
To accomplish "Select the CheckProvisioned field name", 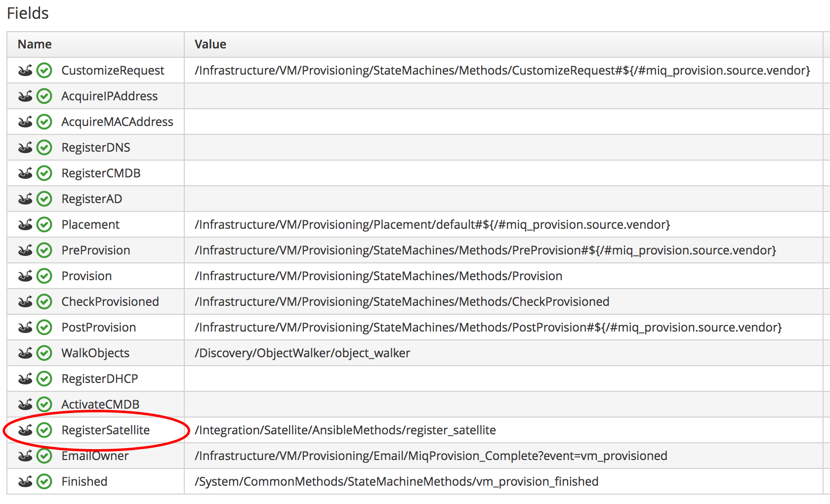I will [110, 302].
